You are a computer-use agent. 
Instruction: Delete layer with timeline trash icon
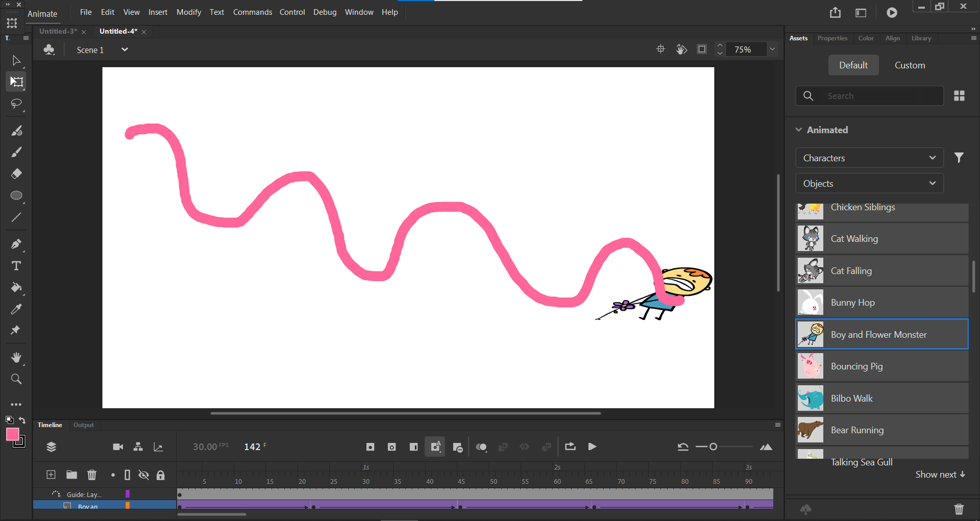pos(92,475)
